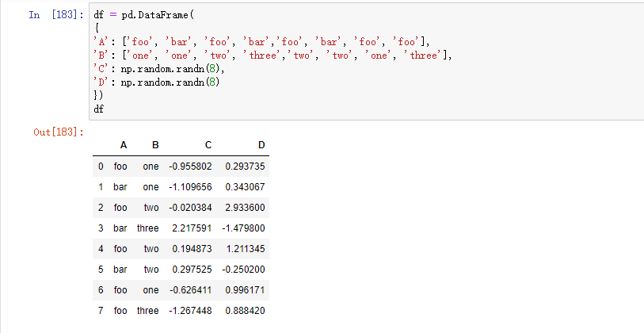
Task: Click the D column header
Action: tap(261, 145)
